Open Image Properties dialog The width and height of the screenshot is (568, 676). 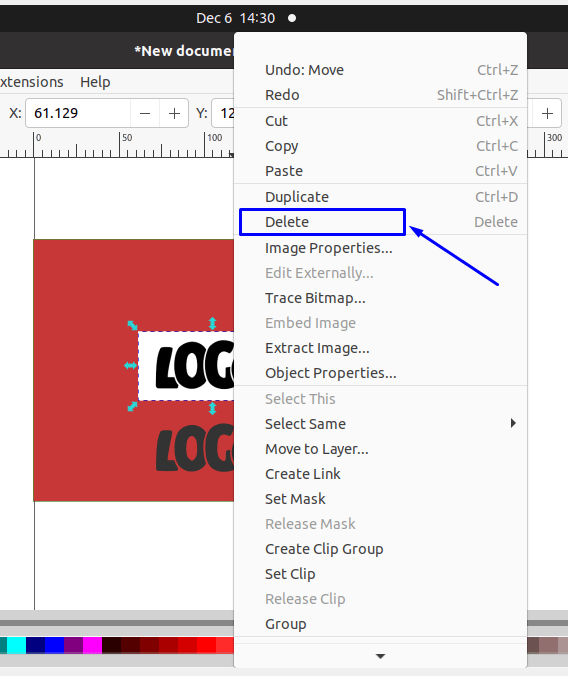point(380,248)
